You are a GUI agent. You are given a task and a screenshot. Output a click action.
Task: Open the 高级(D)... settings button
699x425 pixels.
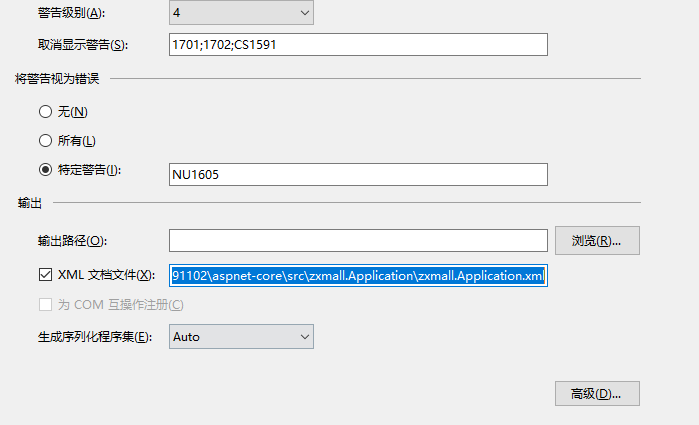point(597,394)
